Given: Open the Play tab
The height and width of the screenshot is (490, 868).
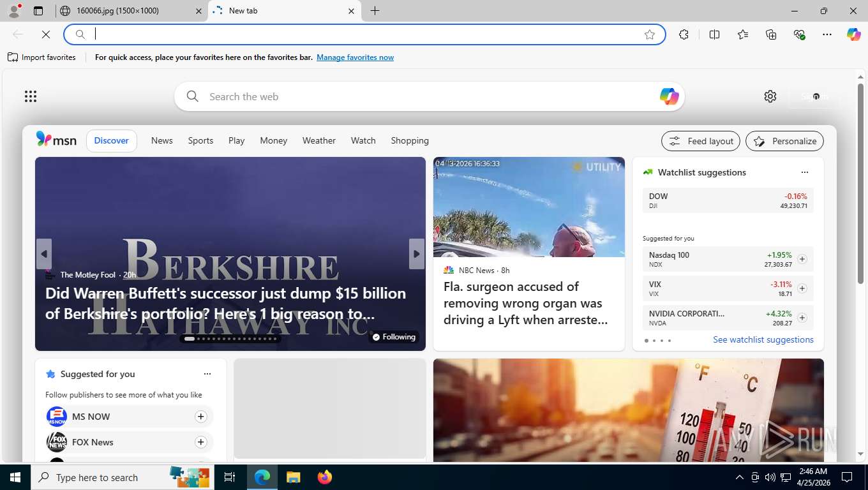Looking at the screenshot, I should (x=237, y=140).
